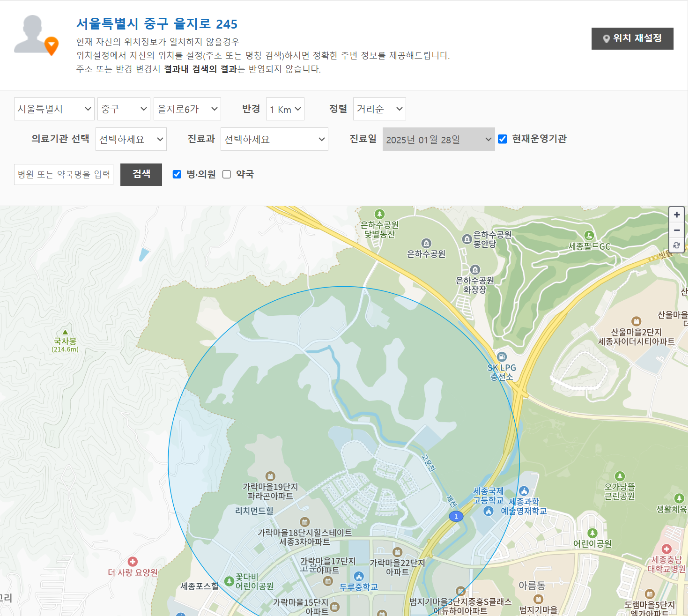The width and height of the screenshot is (689, 616).
Task: Click the map zoom-in plus icon
Action: pos(676,215)
